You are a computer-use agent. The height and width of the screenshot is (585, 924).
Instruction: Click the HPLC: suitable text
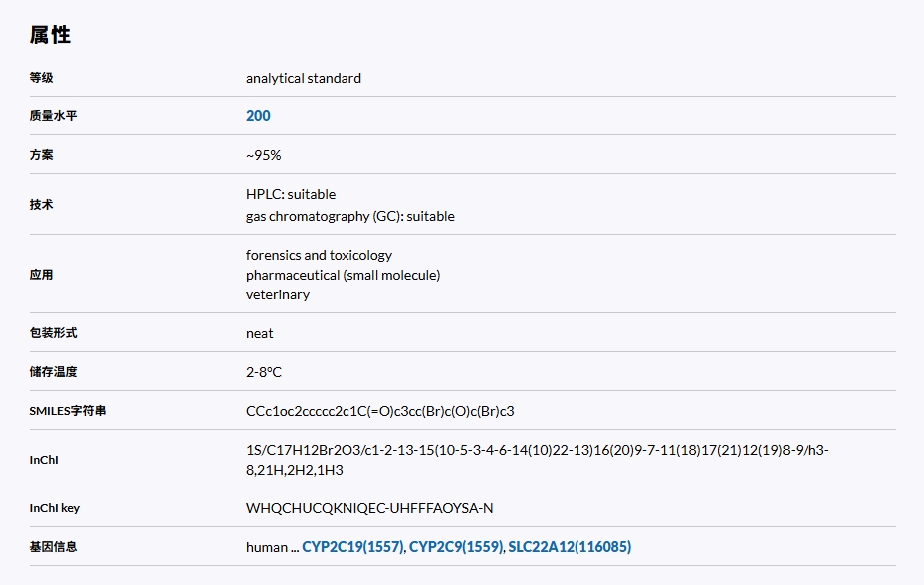291,194
